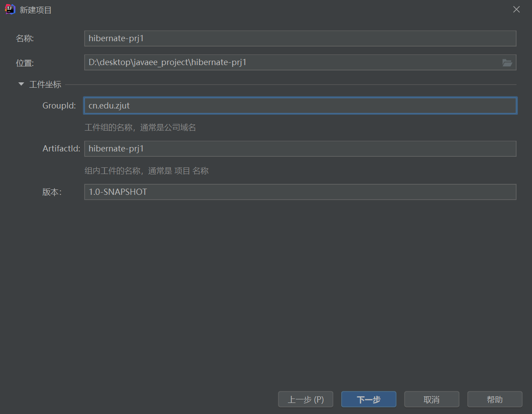Focus the GroupId input field

click(300, 106)
